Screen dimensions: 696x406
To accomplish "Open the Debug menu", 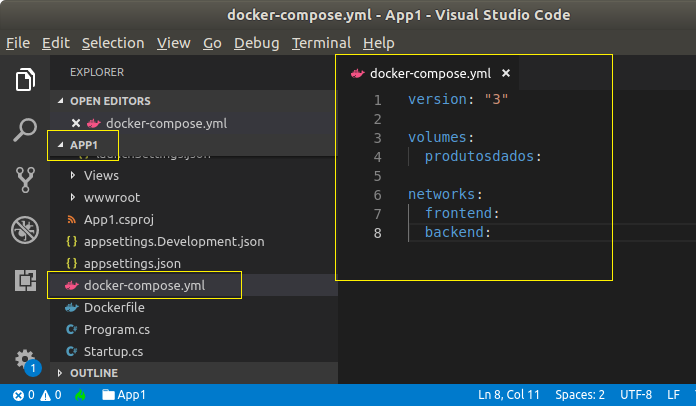I will click(x=257, y=43).
